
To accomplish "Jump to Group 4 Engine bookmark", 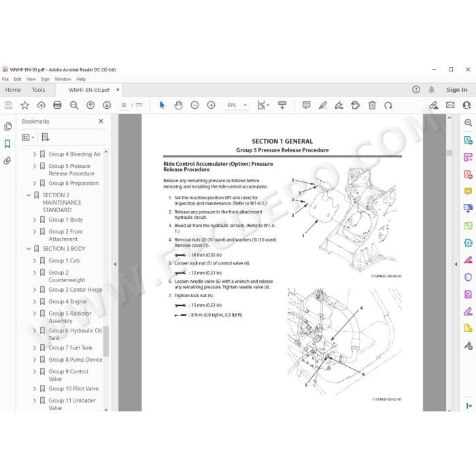I will [67, 302].
